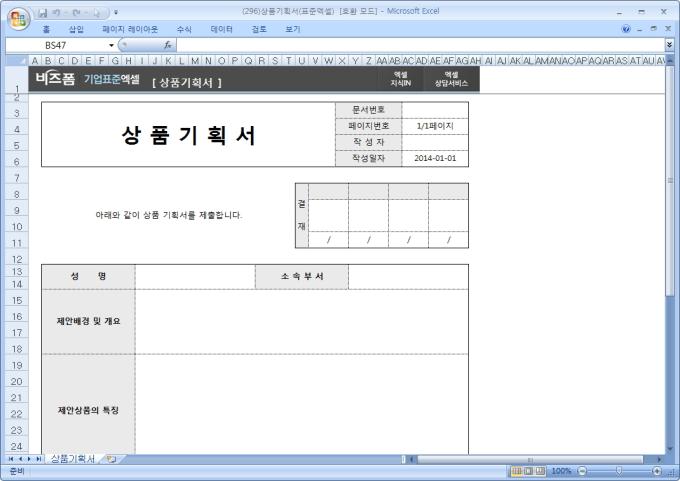Minimize the workbook window in ribbon

(x=640, y=29)
